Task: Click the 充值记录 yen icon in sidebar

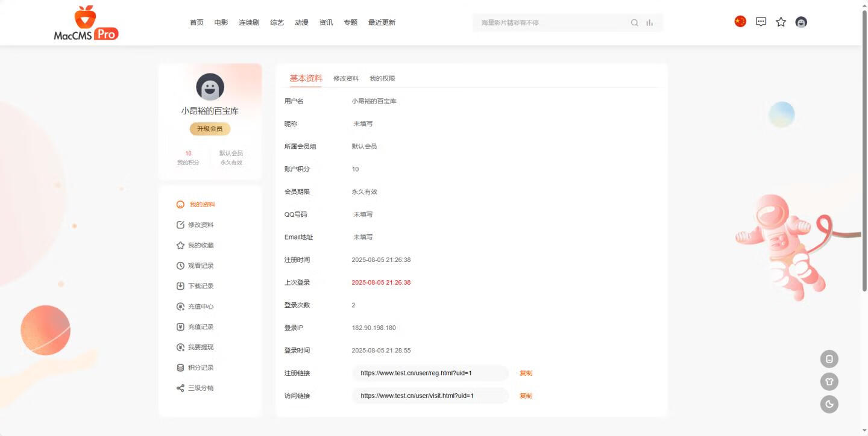Action: coord(180,327)
